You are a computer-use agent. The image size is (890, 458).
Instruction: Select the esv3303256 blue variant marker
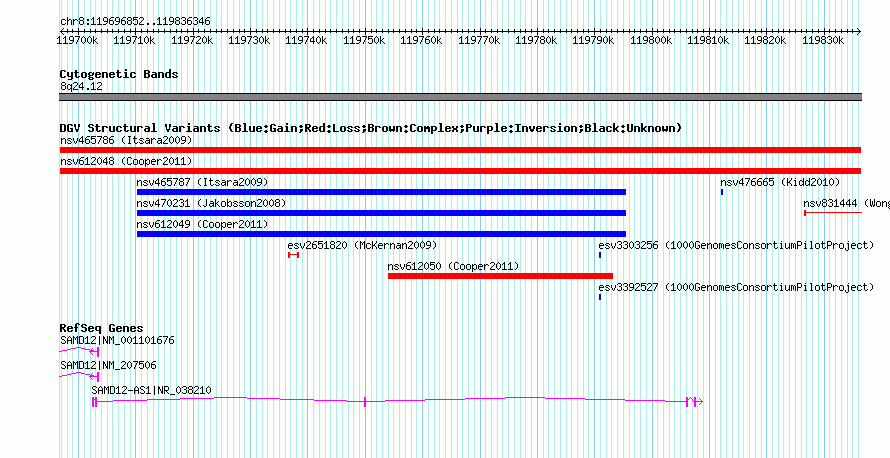coord(600,255)
